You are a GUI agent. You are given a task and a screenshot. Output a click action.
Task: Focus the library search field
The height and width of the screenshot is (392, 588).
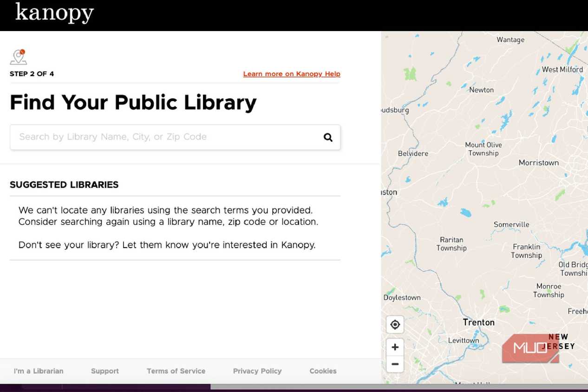pyautogui.click(x=175, y=137)
